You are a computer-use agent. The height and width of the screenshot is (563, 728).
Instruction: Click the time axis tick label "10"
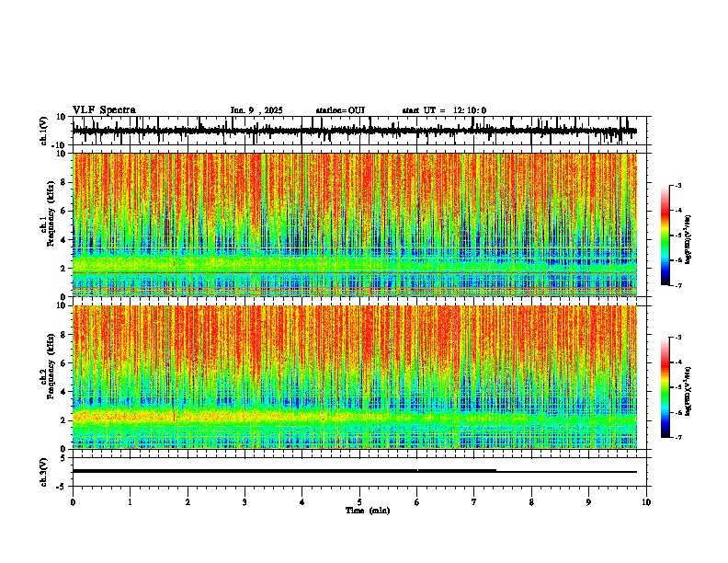tap(646, 502)
